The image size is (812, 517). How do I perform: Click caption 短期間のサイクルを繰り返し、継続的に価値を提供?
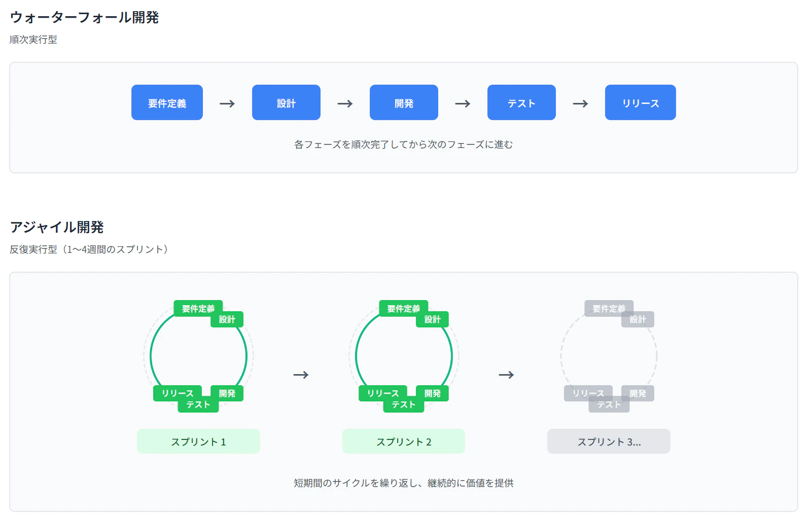click(x=404, y=483)
